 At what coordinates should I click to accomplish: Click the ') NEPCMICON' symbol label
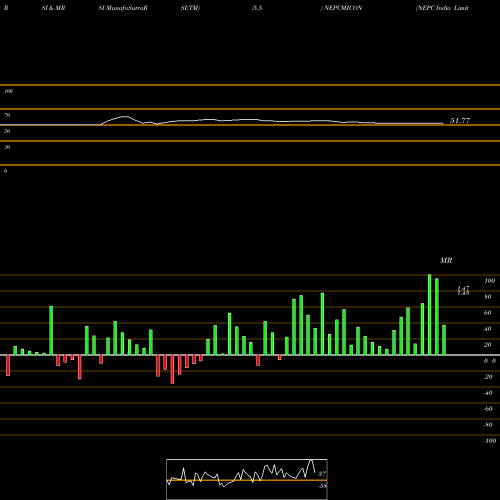[341, 8]
